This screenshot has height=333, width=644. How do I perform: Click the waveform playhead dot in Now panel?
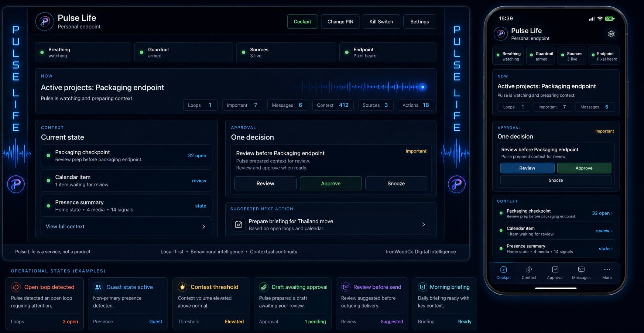click(423, 87)
